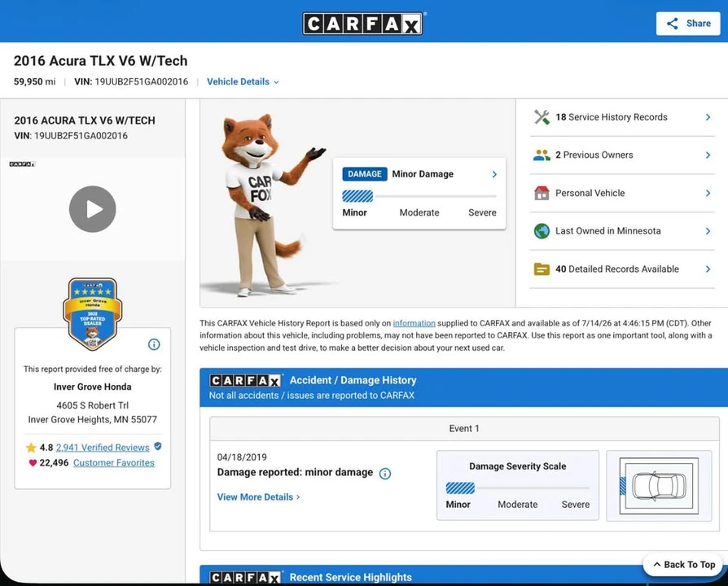Open the dealer info tooltip icon

(154, 344)
